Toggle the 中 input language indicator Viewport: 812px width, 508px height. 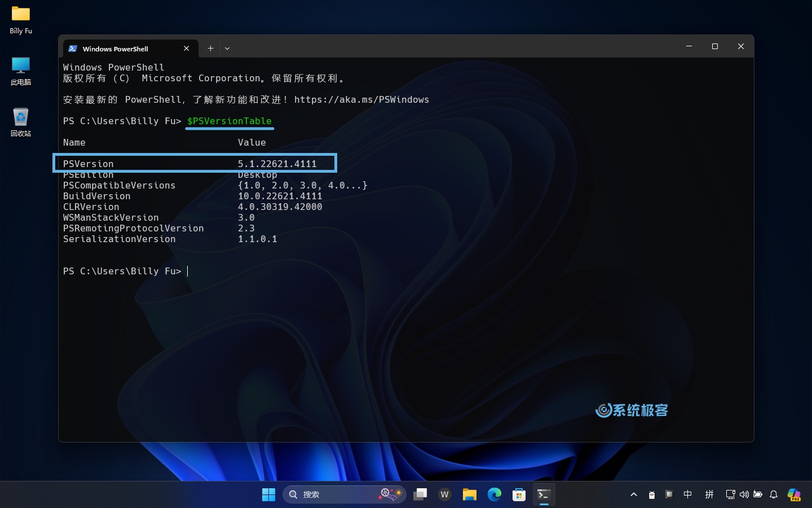tap(688, 494)
